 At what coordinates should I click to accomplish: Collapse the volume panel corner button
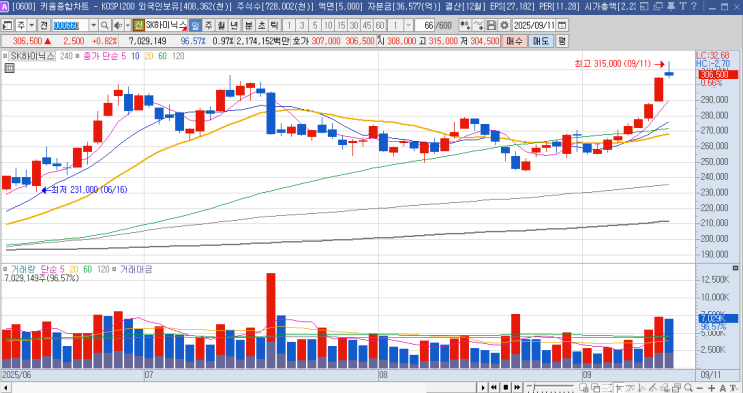point(735,268)
